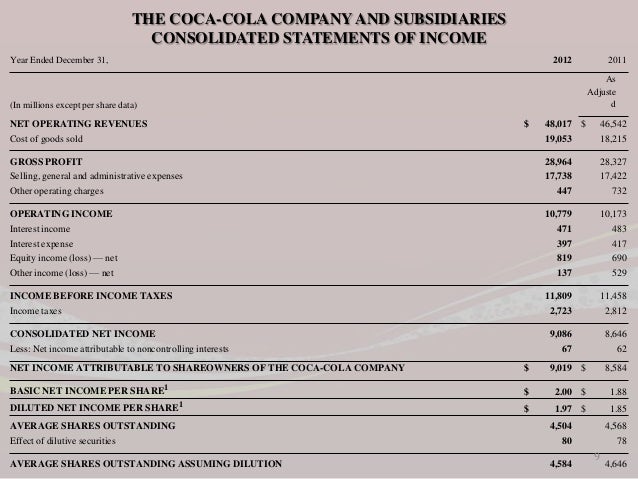Click the Other operating charges value 447
Viewport: 638px width, 479px height.
pos(564,191)
